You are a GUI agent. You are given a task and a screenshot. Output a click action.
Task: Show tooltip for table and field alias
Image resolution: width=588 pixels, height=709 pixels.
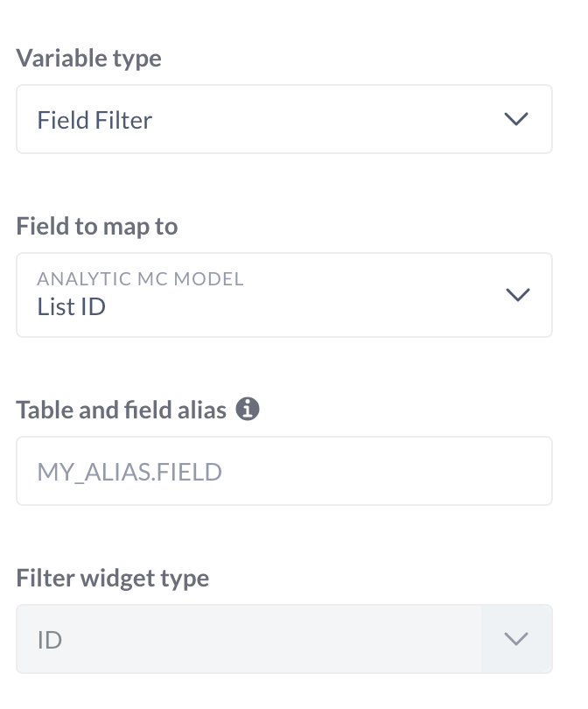[248, 409]
